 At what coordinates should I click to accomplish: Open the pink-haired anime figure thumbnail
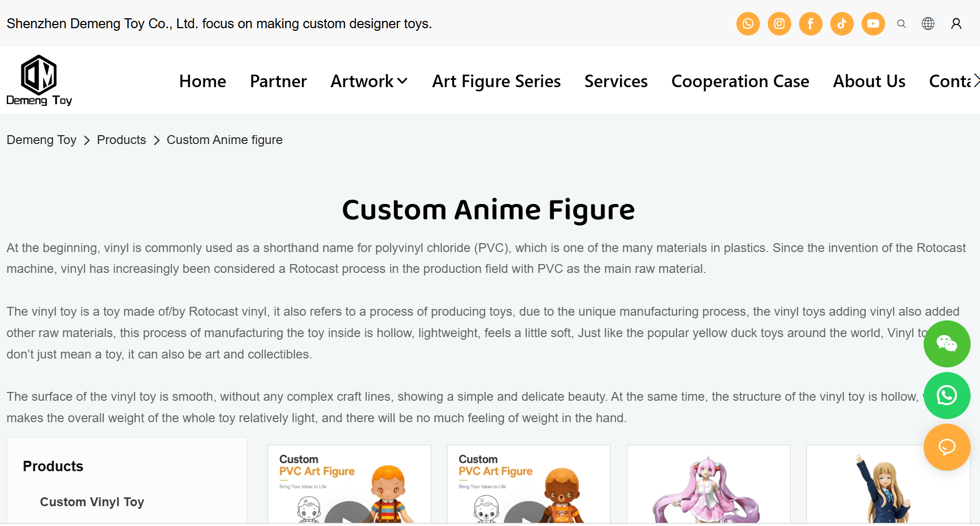point(708,484)
